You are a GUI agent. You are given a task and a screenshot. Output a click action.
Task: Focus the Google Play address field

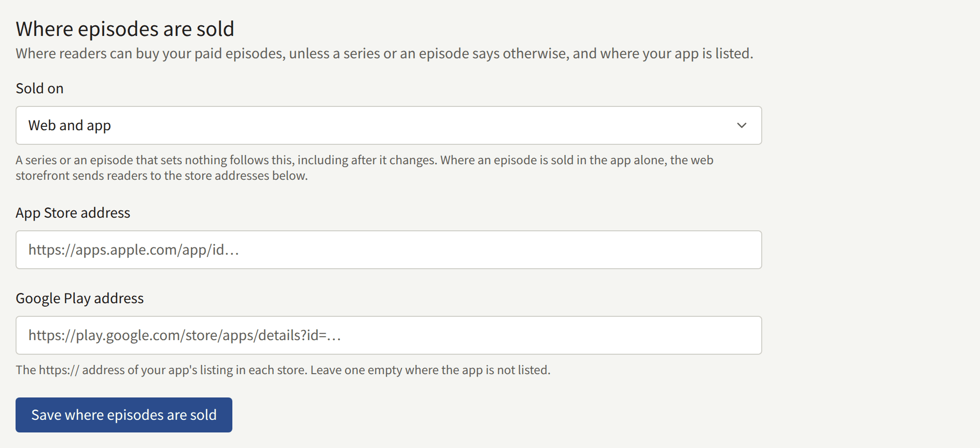point(388,335)
